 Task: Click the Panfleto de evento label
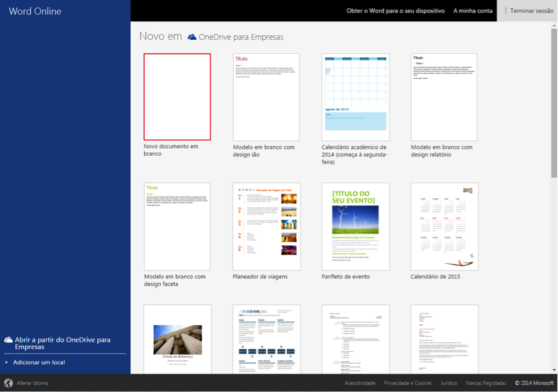346,276
